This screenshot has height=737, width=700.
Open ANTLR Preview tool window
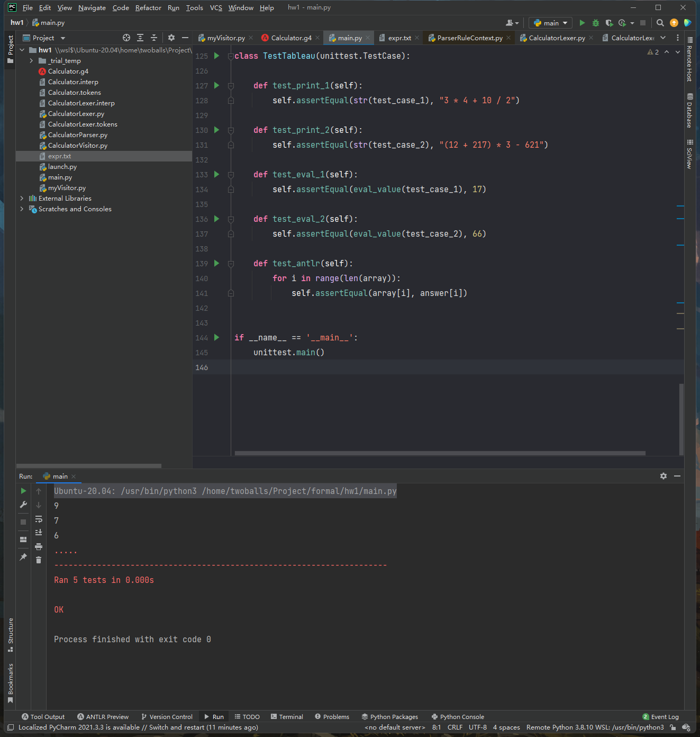tap(103, 717)
